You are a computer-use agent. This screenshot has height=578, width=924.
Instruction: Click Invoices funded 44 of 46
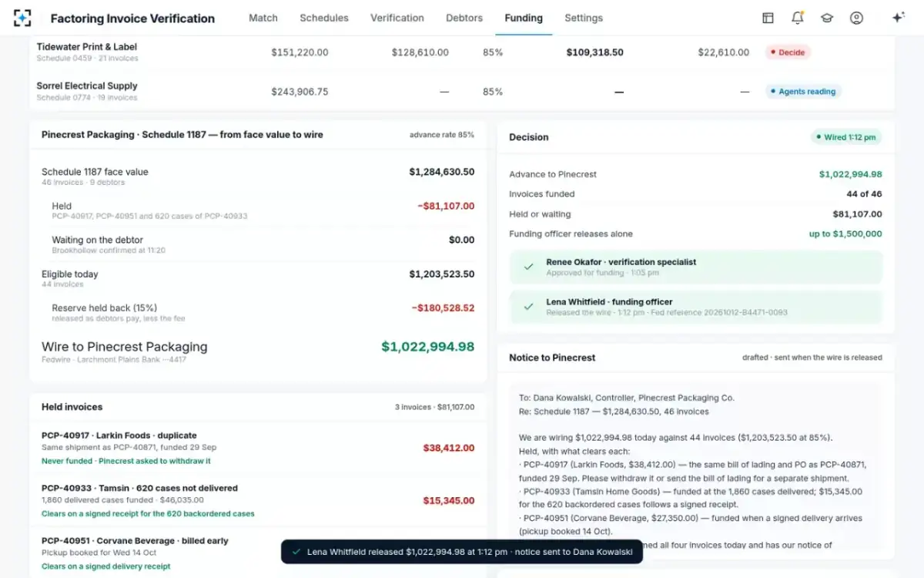pos(864,194)
